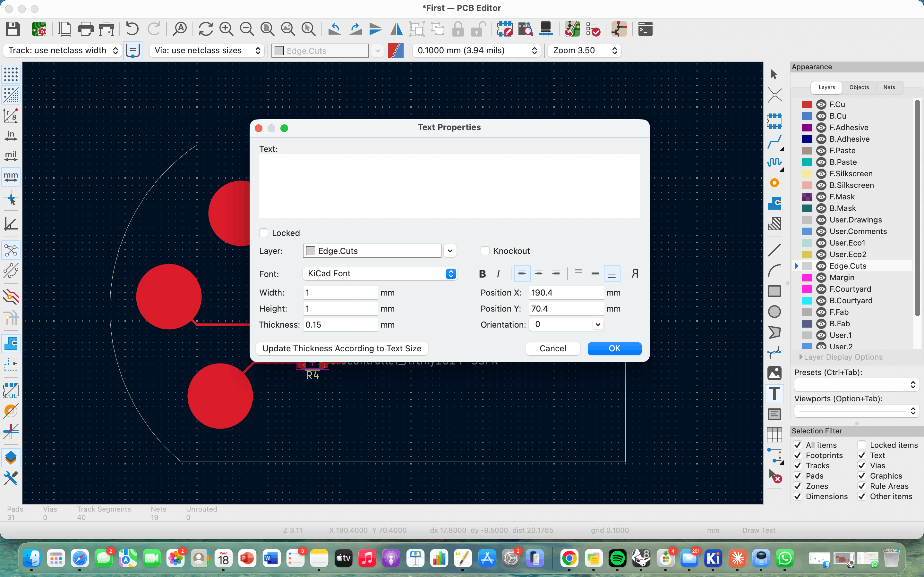Switch to the Objects tab
This screenshot has width=924, height=577.
click(x=859, y=88)
